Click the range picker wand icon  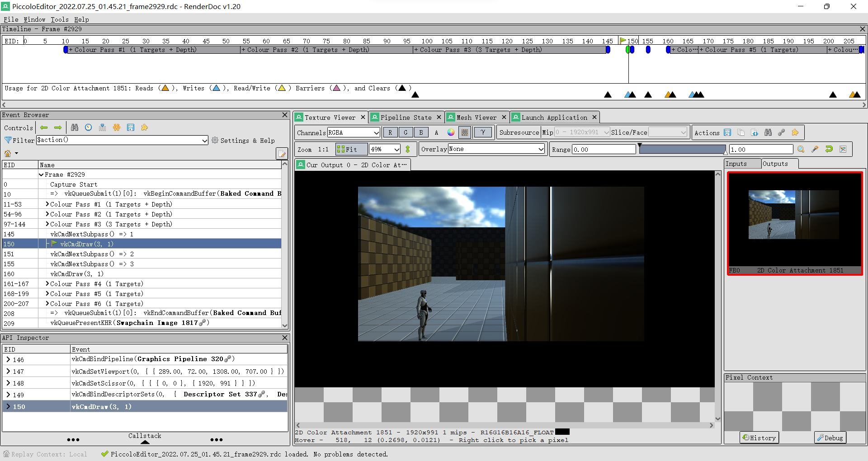pos(815,149)
